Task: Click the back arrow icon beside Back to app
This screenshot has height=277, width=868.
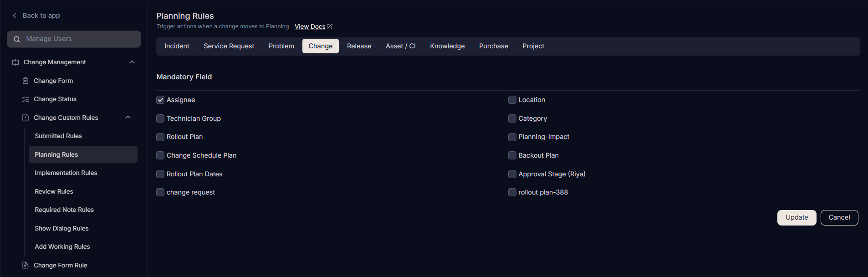Action: (x=14, y=15)
